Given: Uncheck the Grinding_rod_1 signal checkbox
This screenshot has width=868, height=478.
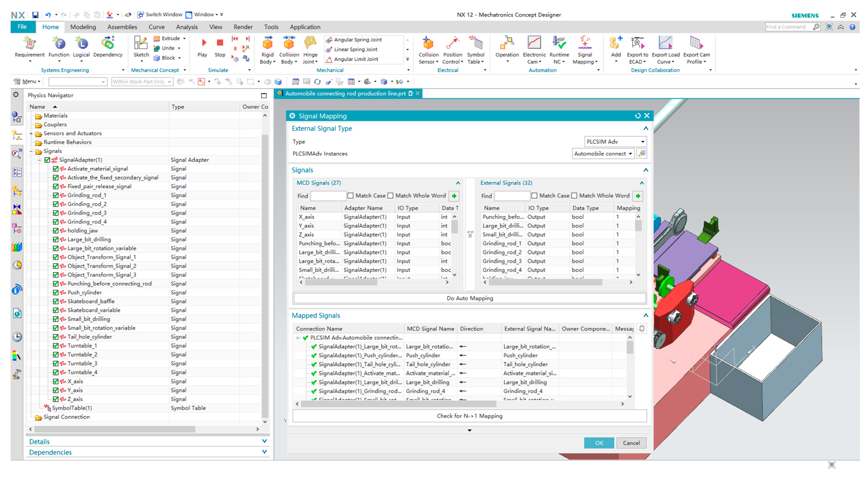Looking at the screenshot, I should 56,195.
